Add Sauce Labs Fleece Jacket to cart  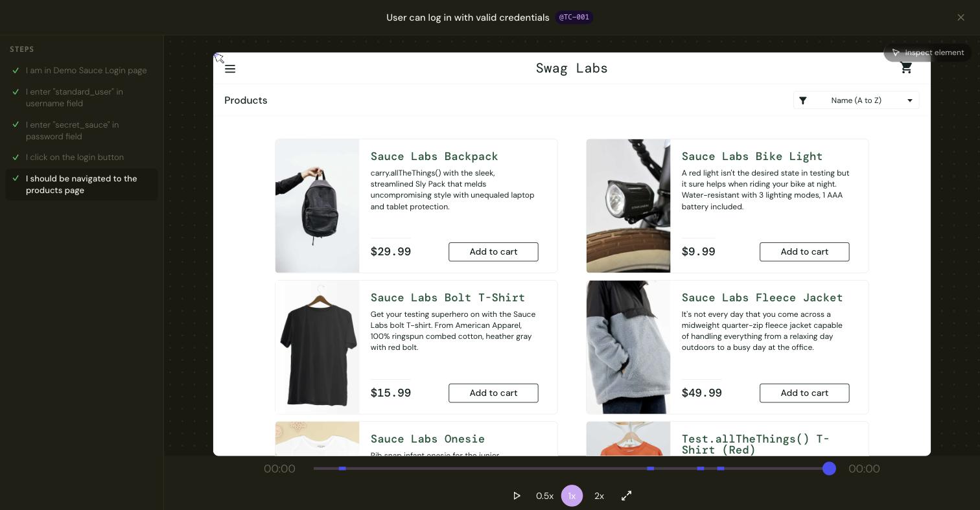coord(804,393)
